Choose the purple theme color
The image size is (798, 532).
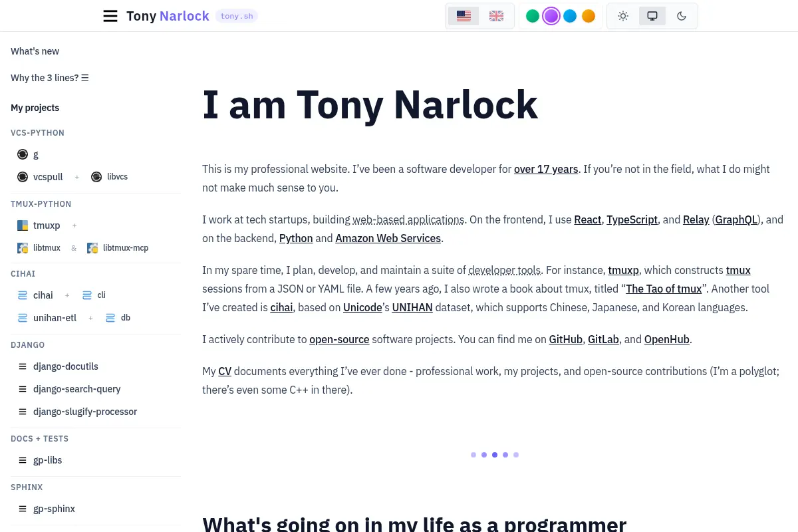coord(551,16)
